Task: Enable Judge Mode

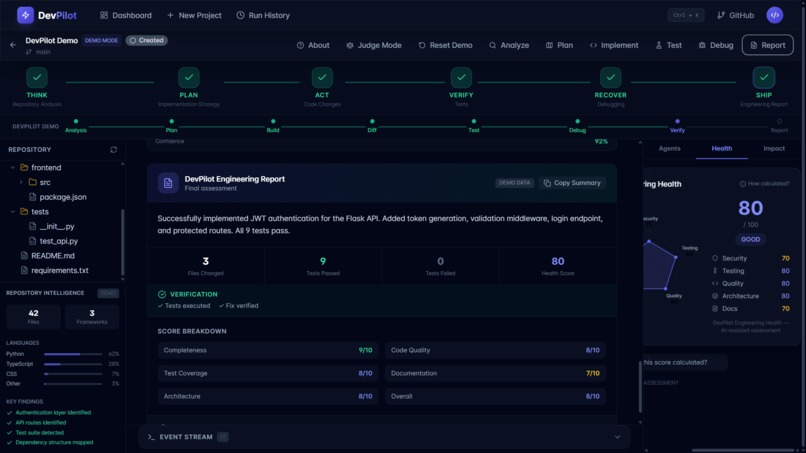Action: coord(374,45)
